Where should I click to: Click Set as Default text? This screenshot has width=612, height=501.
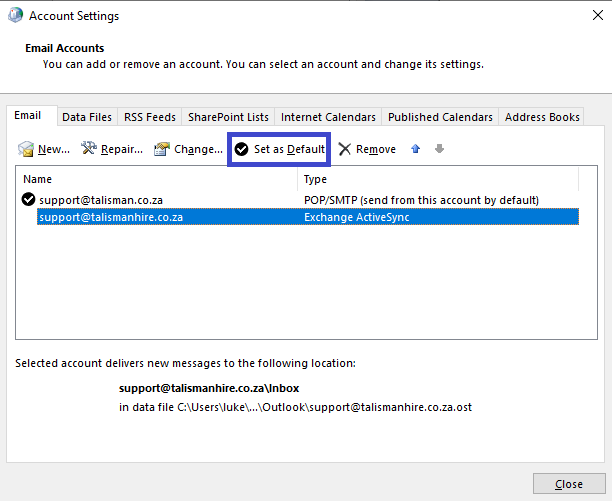pos(289,149)
